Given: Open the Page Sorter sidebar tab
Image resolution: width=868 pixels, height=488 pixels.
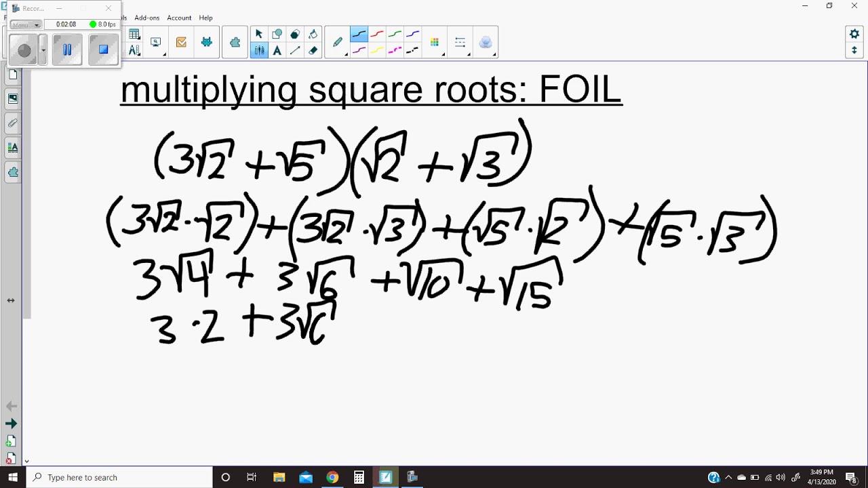Looking at the screenshot, I should click(13, 75).
